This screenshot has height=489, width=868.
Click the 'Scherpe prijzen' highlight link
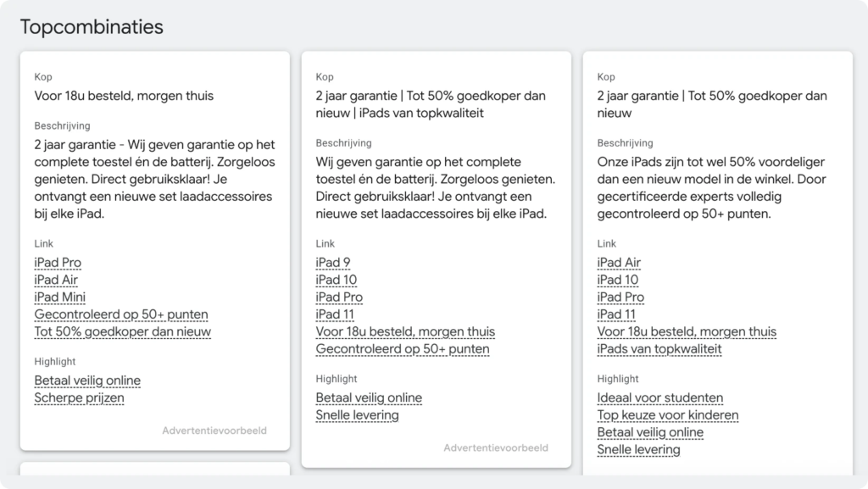pyautogui.click(x=78, y=397)
